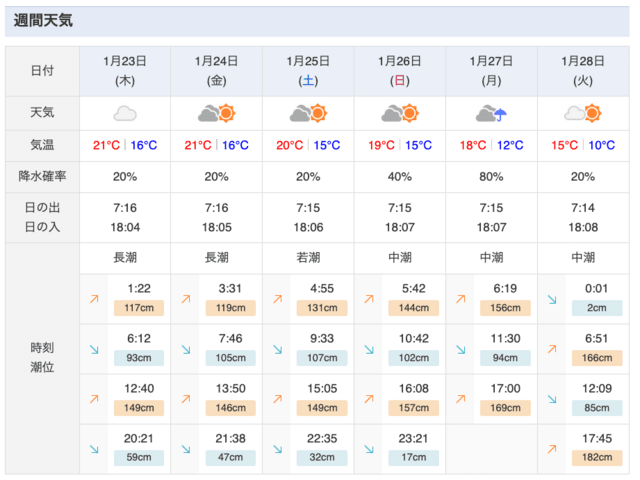Click the 21°C high temperature for 1月23日
This screenshot has width=640, height=480.
click(106, 146)
